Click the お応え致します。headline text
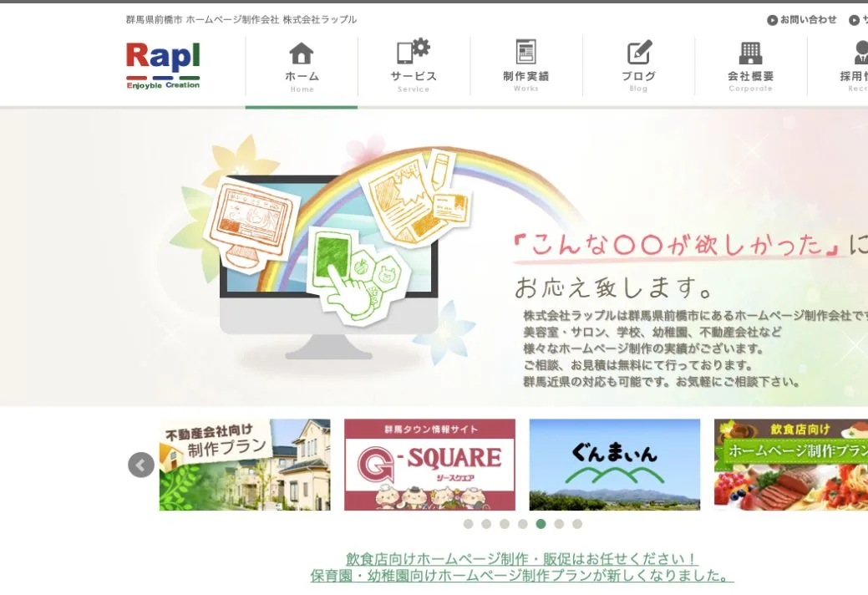Viewport: 868px width, 595px height. click(x=613, y=287)
